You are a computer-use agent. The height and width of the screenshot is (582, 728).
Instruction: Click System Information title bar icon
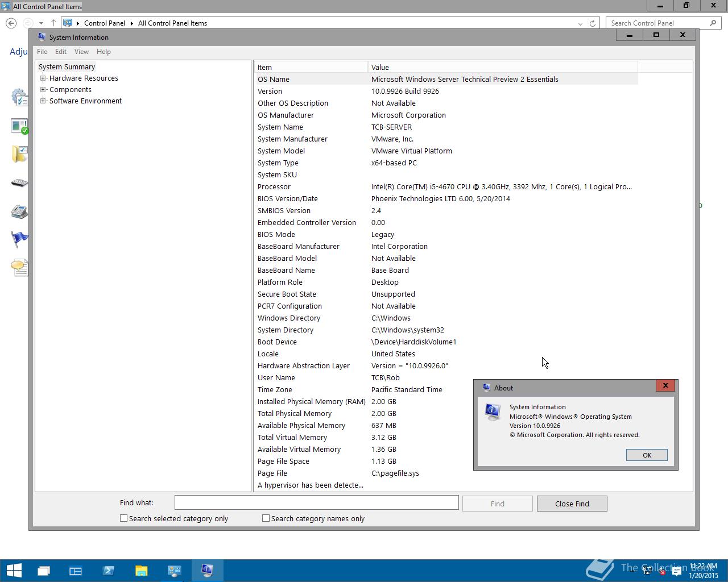click(42, 37)
